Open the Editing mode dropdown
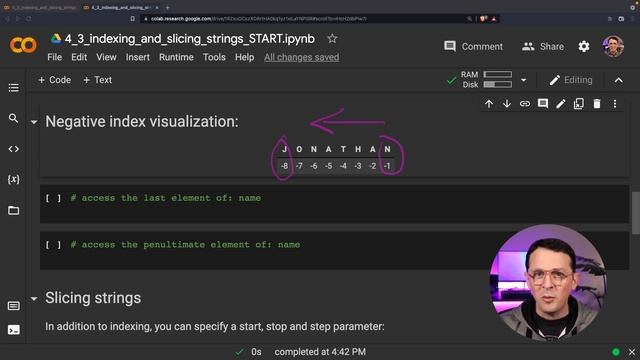 (x=571, y=80)
